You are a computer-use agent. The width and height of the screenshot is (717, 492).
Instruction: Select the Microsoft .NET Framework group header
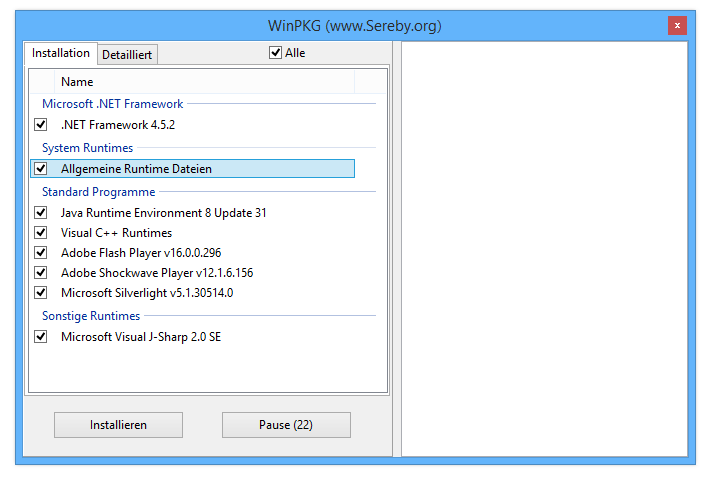click(112, 104)
